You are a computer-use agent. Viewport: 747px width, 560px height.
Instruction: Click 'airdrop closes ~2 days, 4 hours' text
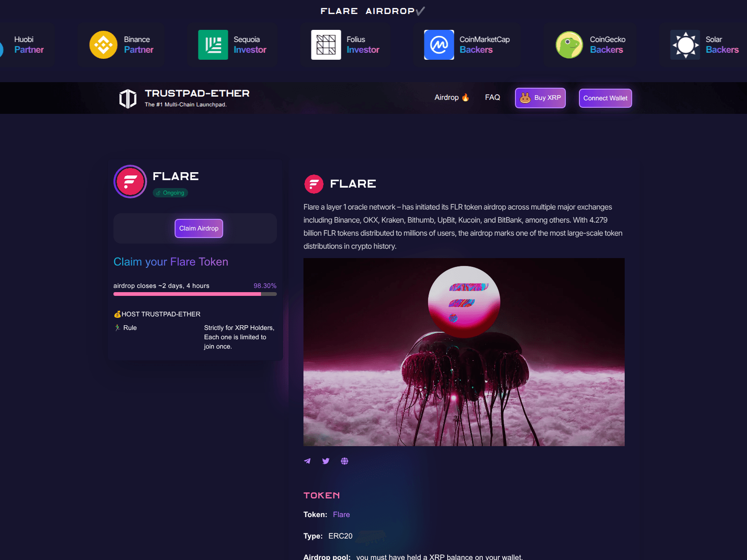coord(162,286)
